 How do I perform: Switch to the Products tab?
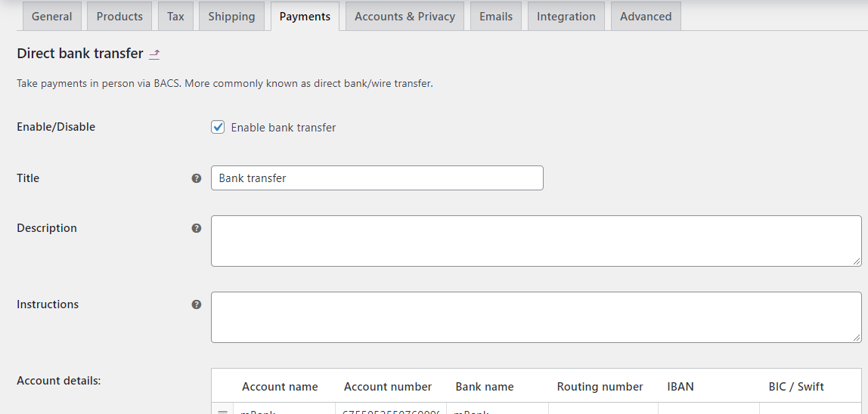click(119, 17)
